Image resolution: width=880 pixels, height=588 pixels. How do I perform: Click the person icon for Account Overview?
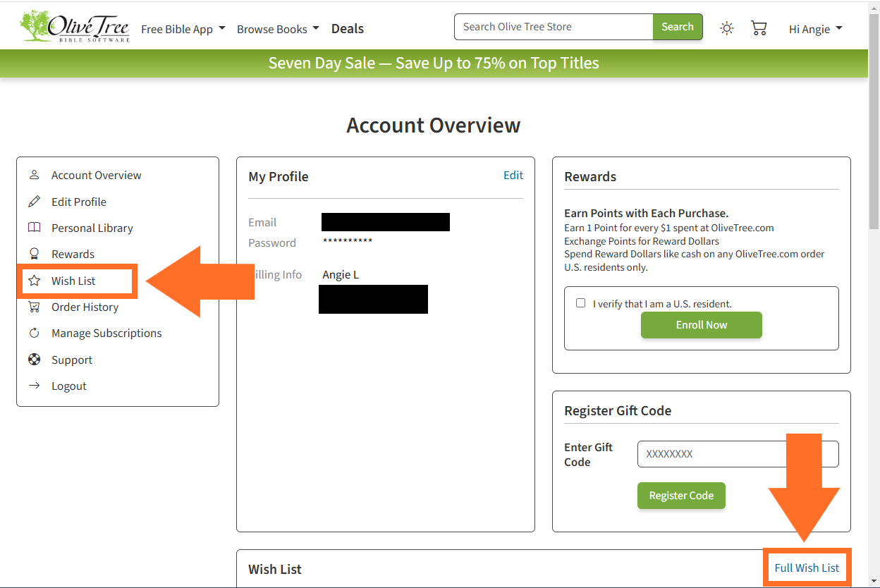point(34,175)
